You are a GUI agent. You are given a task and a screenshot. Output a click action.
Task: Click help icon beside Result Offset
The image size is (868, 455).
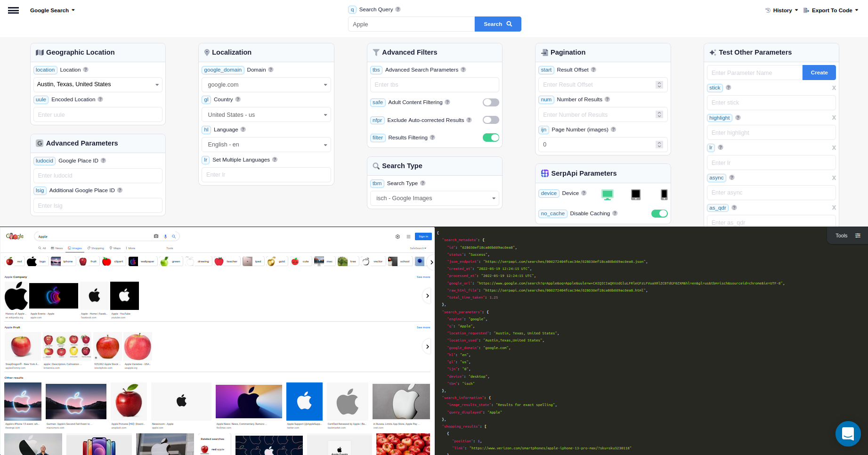coord(593,70)
